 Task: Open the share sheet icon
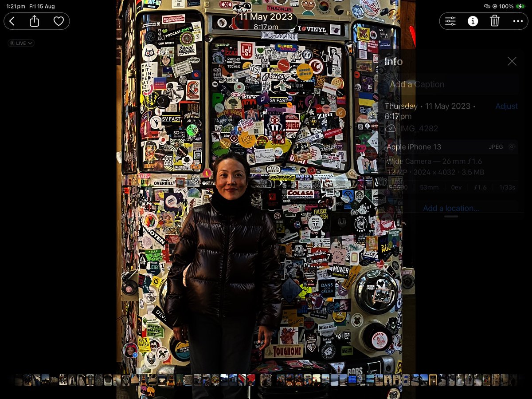pyautogui.click(x=35, y=21)
